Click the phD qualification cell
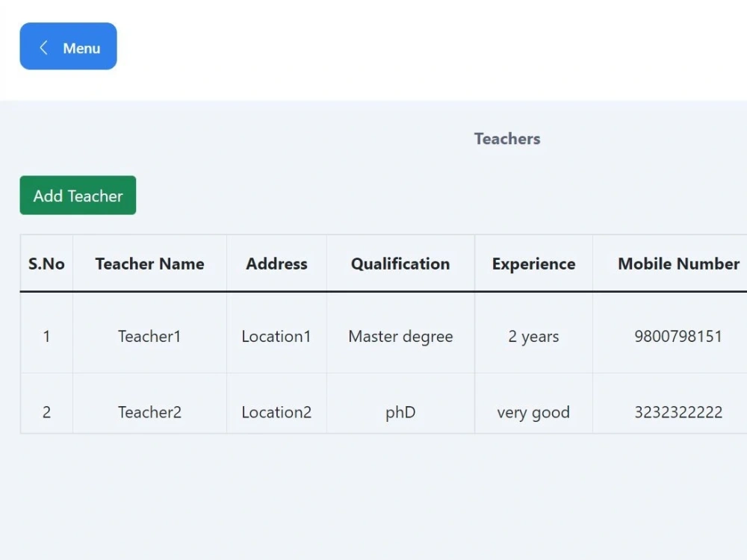Screen dimensions: 747x560 400,412
